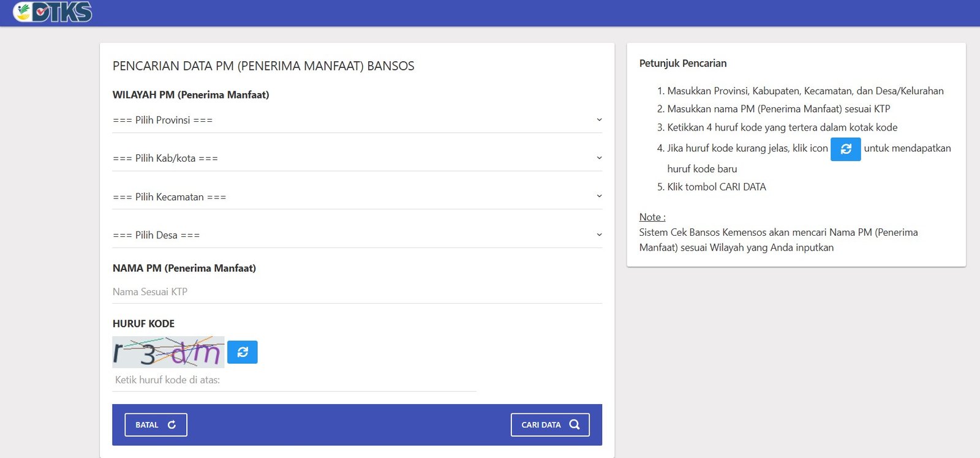Click the DTKS logo in header
This screenshot has width=980, height=458.
[x=53, y=12]
